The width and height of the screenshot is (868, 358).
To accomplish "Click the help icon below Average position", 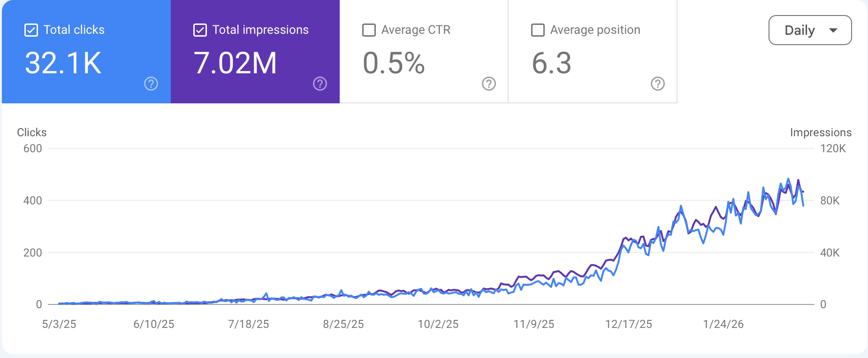I will (x=658, y=85).
